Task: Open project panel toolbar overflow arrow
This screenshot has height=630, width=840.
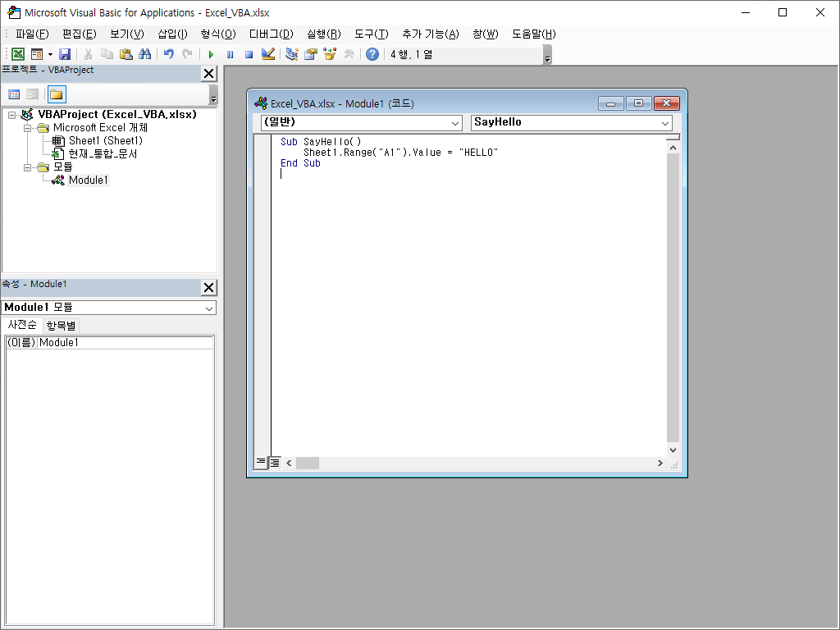Action: tap(213, 95)
